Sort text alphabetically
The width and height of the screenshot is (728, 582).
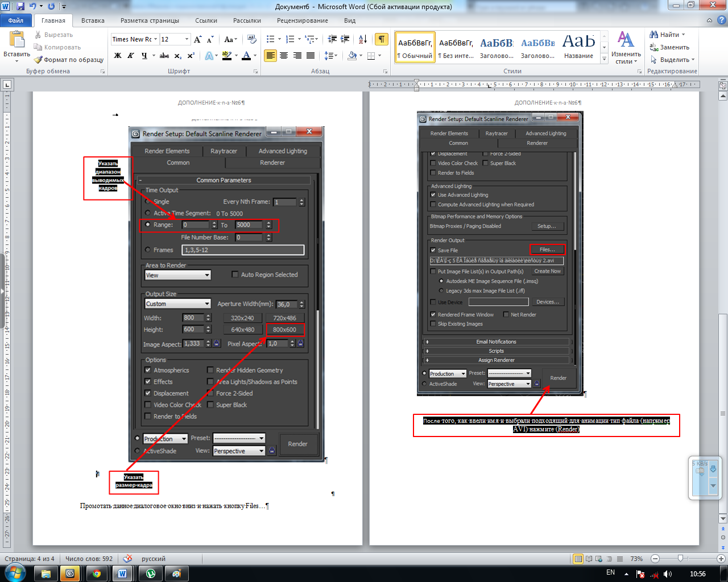click(363, 39)
